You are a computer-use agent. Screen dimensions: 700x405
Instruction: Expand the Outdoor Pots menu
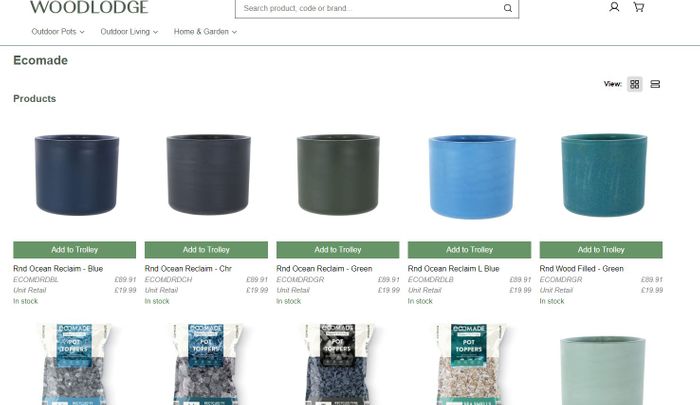(58, 32)
